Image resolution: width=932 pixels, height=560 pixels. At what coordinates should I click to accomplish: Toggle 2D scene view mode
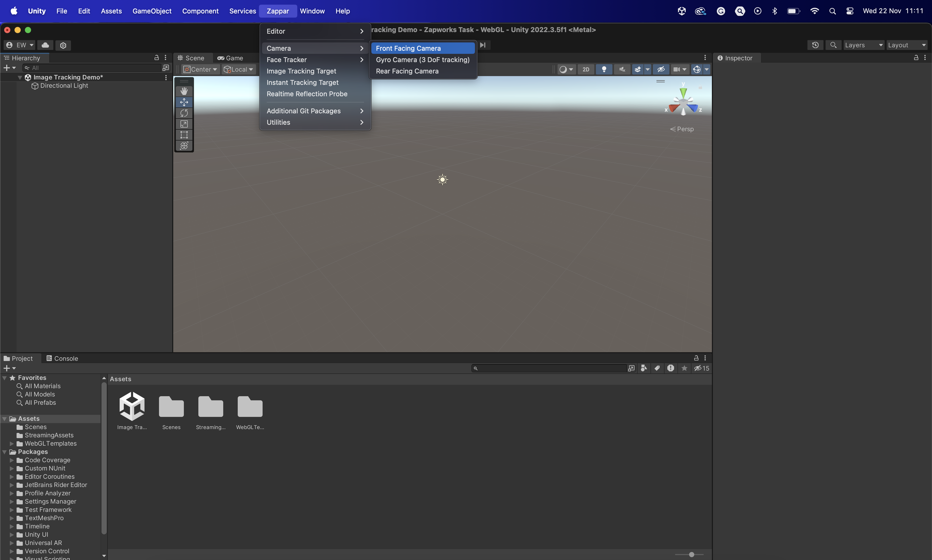[x=586, y=69]
